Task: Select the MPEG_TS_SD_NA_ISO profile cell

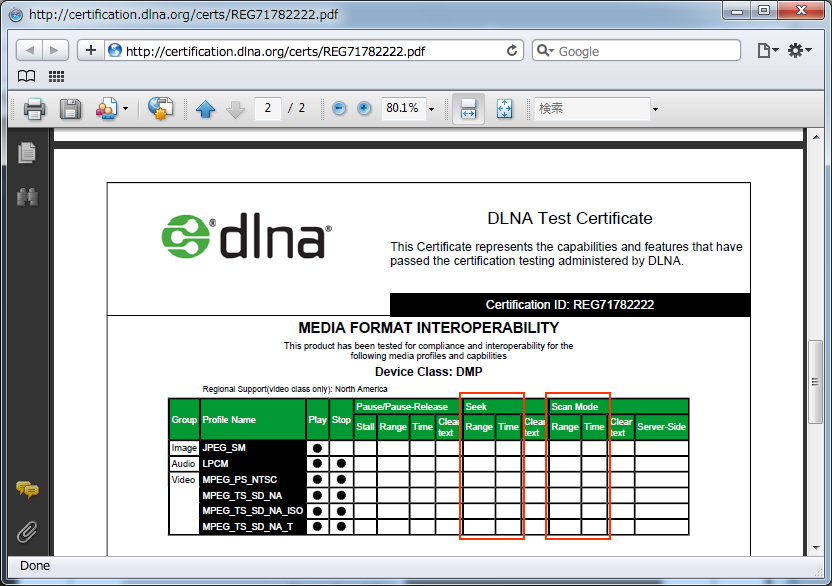Action: coord(253,511)
